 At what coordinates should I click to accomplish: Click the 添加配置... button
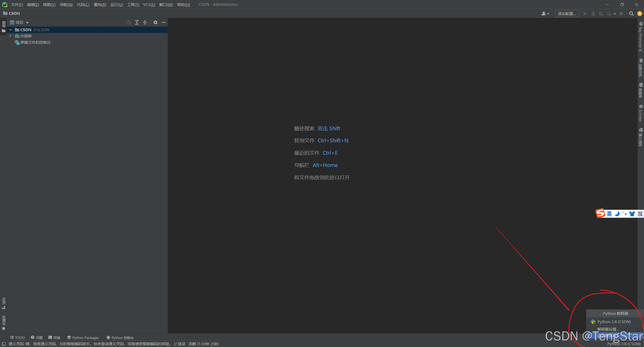coord(567,14)
